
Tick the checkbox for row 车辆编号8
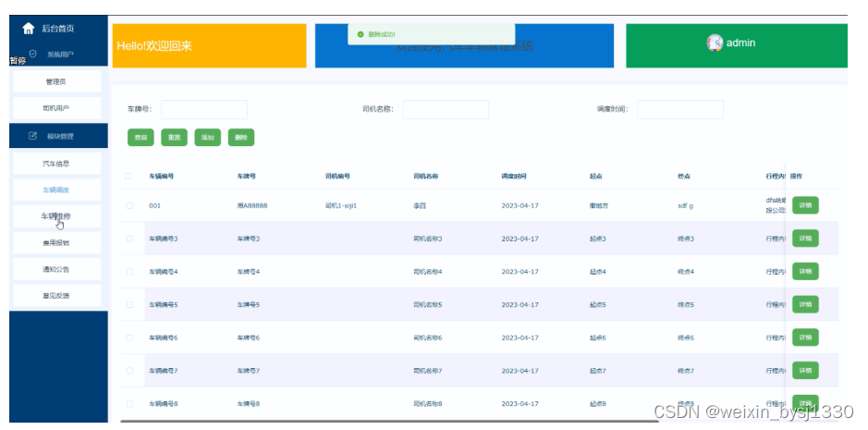point(130,403)
